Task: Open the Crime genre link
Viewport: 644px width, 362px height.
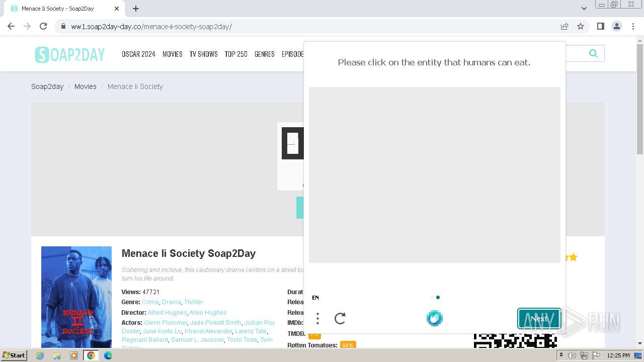Action: 150,302
